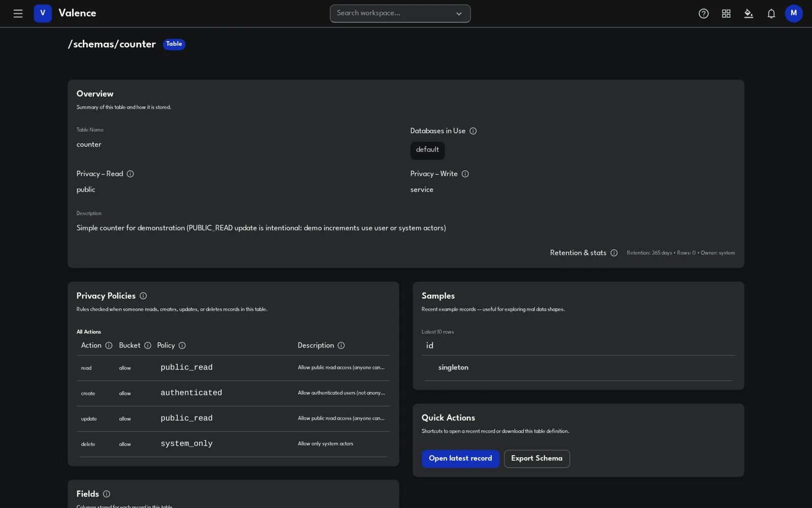Viewport: 812px width, 508px height.
Task: Show info for Retention & stats
Action: click(614, 253)
